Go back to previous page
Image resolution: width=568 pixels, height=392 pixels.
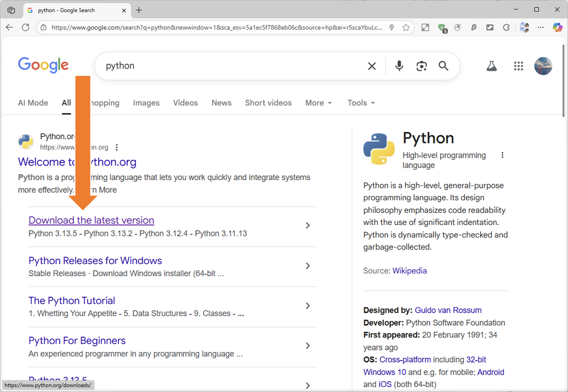9,27
